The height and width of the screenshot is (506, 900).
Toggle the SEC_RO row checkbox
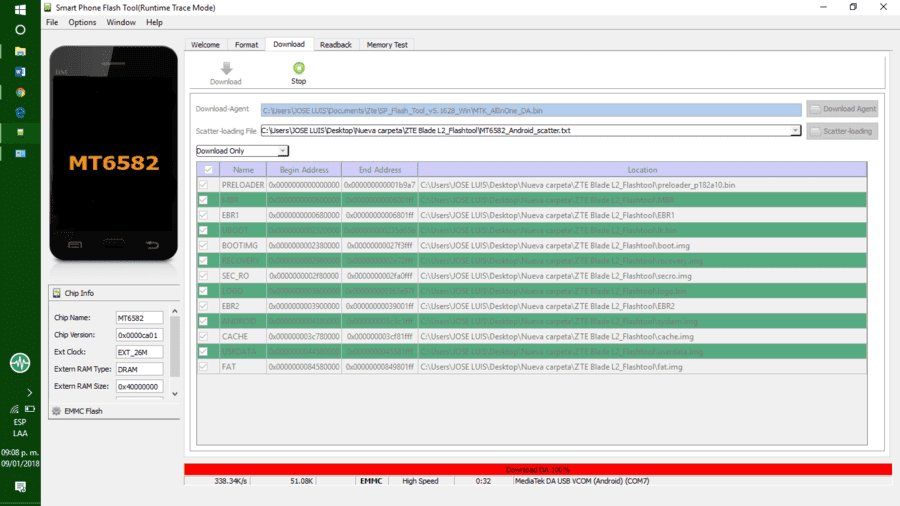(x=203, y=276)
